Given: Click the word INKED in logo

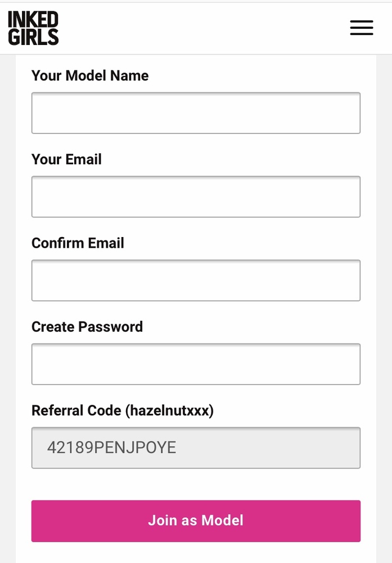Looking at the screenshot, I should 33,20.
